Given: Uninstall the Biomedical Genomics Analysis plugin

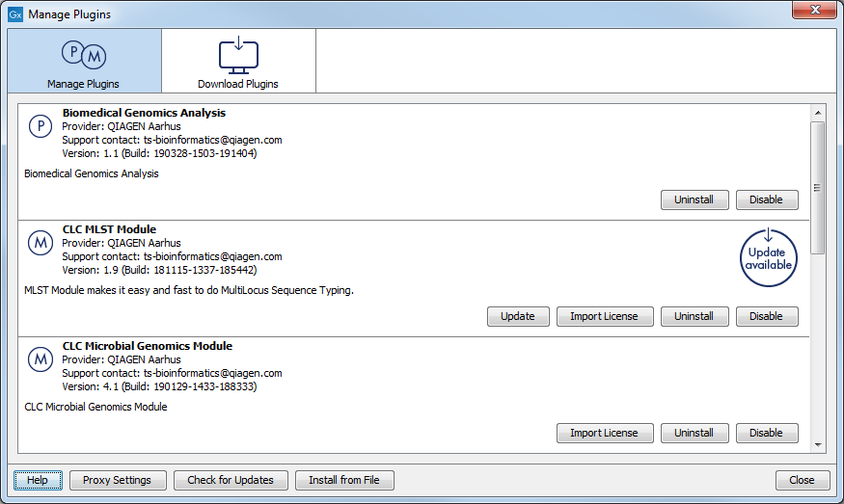Looking at the screenshot, I should (x=694, y=200).
